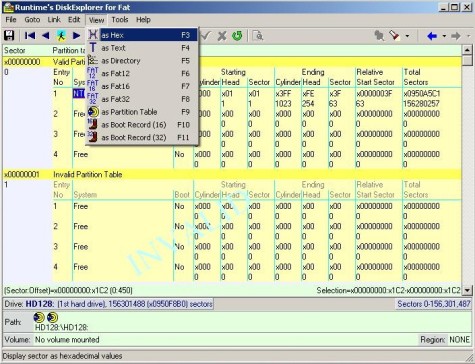475x364 pixels.
Task: Click ending head value xFE
Action: tap(308, 94)
